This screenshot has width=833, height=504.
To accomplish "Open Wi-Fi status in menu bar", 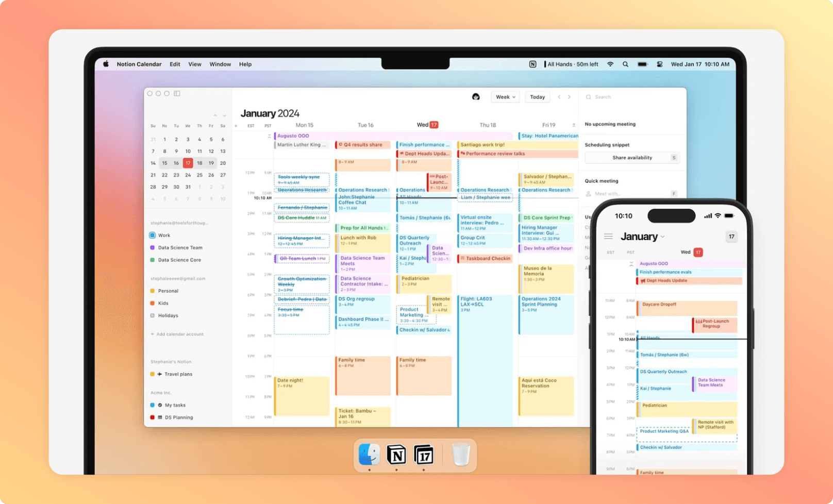I will (610, 64).
